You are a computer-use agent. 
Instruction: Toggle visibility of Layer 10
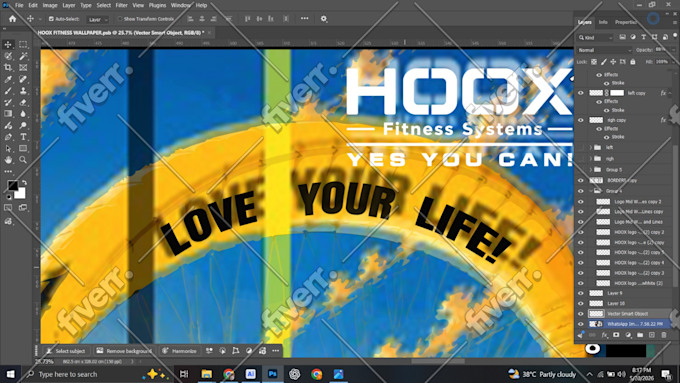[x=581, y=304]
